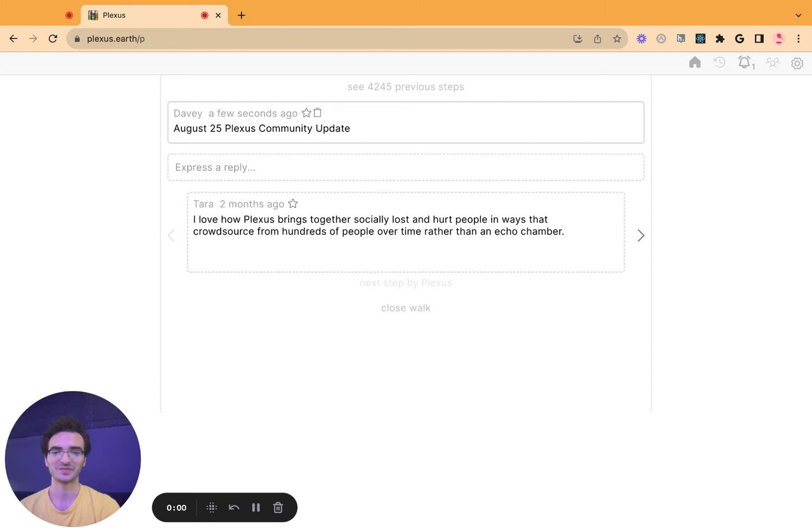The width and height of the screenshot is (812, 532).
Task: Open the purple gear-like extension
Action: coord(641,39)
